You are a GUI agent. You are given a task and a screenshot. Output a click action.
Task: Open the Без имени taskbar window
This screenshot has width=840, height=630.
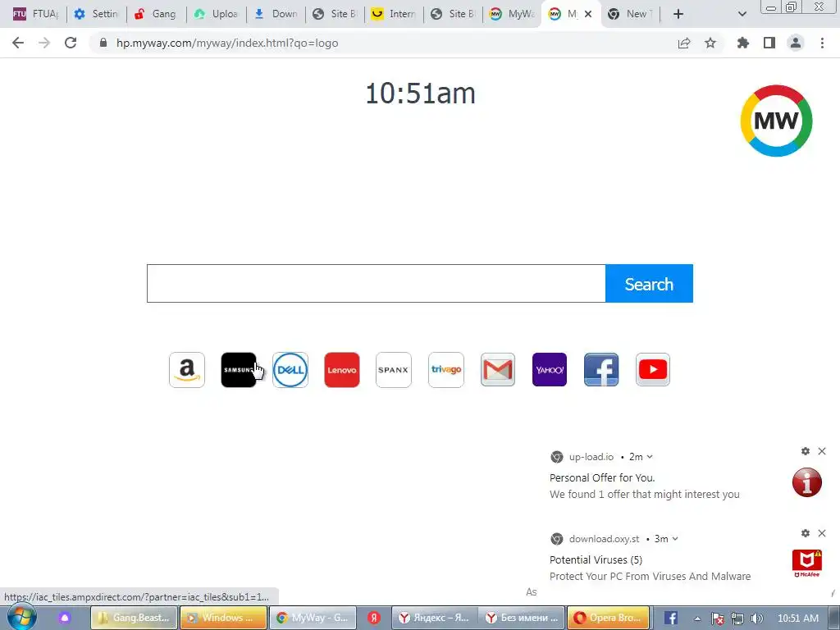pyautogui.click(x=522, y=618)
